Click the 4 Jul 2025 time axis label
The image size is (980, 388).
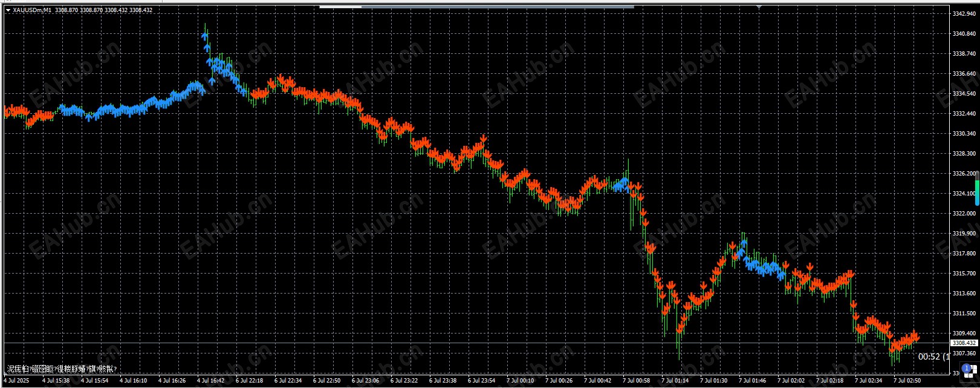click(x=17, y=381)
